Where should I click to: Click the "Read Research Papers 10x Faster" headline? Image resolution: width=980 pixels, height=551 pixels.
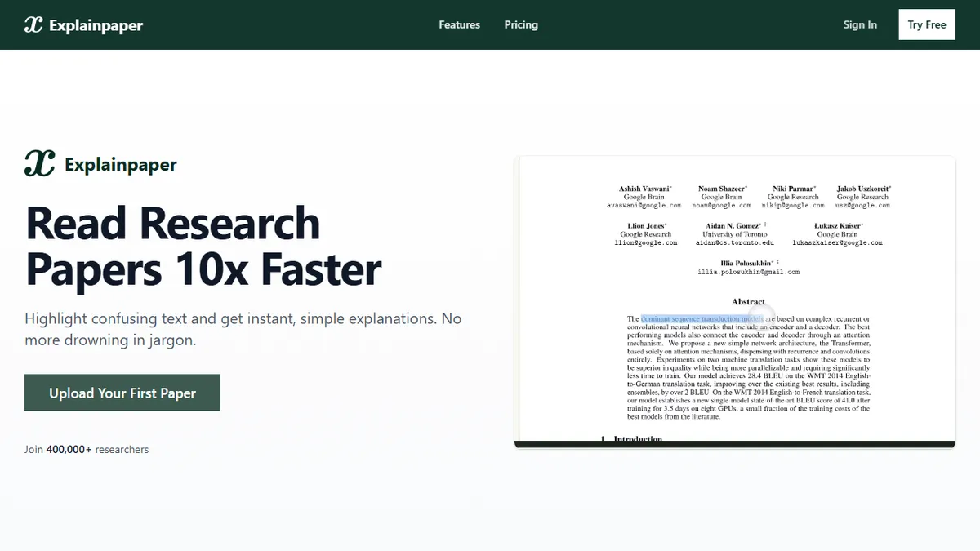click(x=204, y=246)
